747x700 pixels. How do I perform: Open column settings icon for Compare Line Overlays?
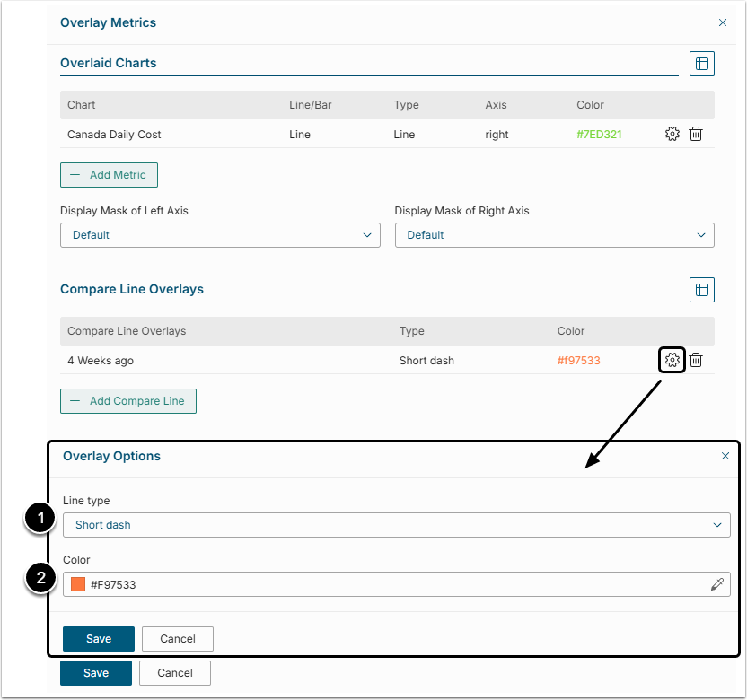[701, 290]
